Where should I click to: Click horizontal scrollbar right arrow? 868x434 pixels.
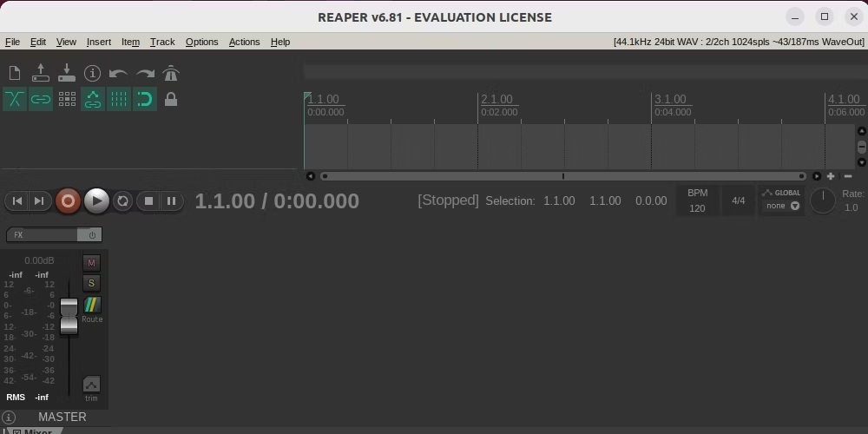pyautogui.click(x=817, y=176)
